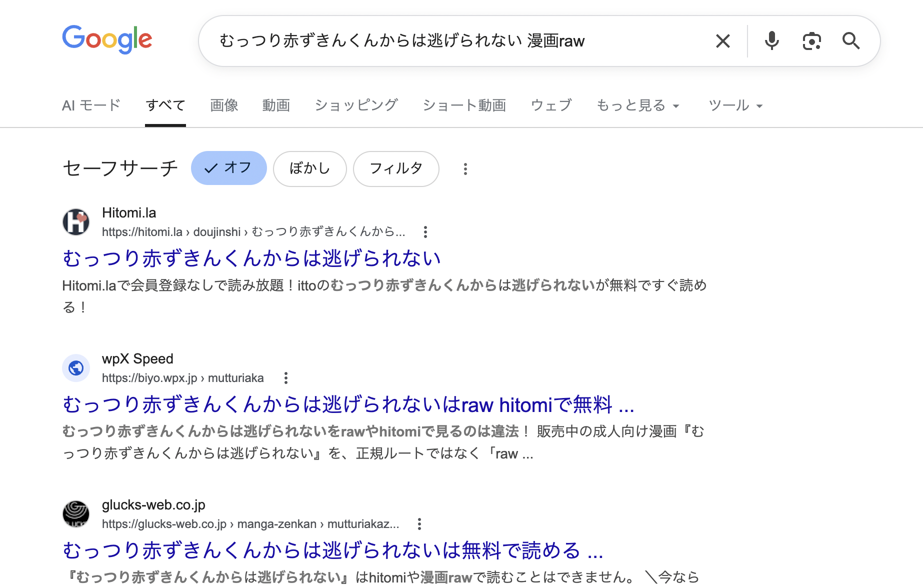Open result title containing raw hitomiで無料
The width and height of the screenshot is (923, 588).
coord(348,404)
